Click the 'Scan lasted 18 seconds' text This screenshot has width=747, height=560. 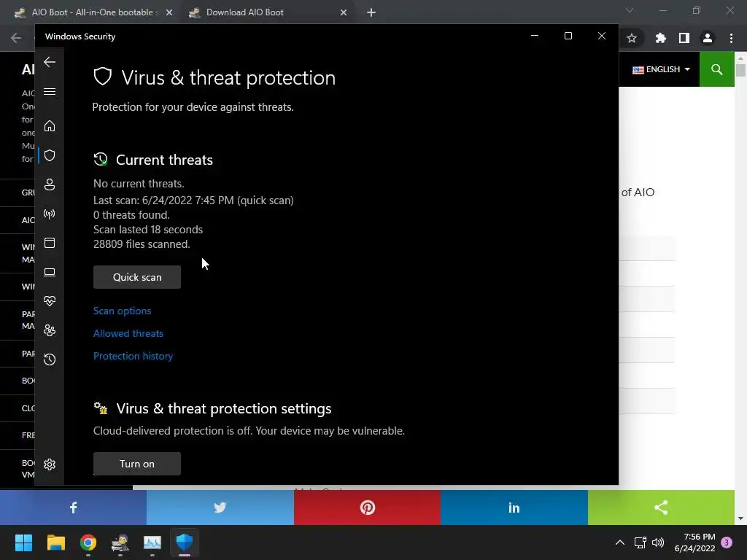pos(148,230)
